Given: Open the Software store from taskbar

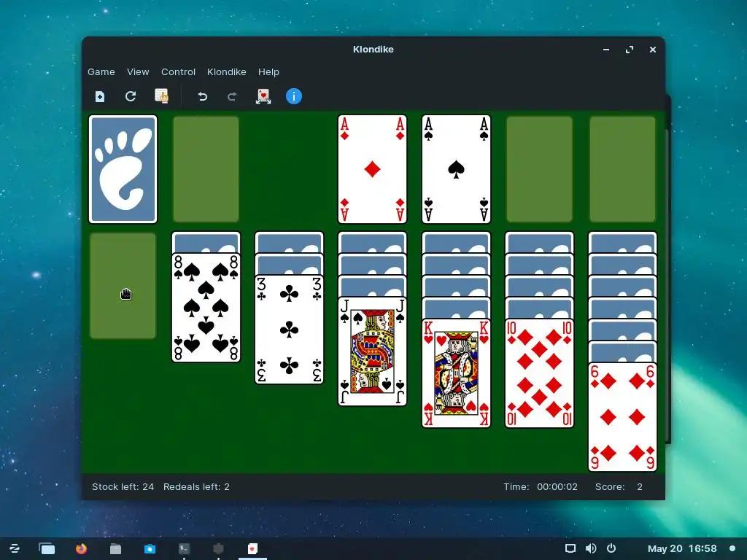Looking at the screenshot, I should [150, 548].
